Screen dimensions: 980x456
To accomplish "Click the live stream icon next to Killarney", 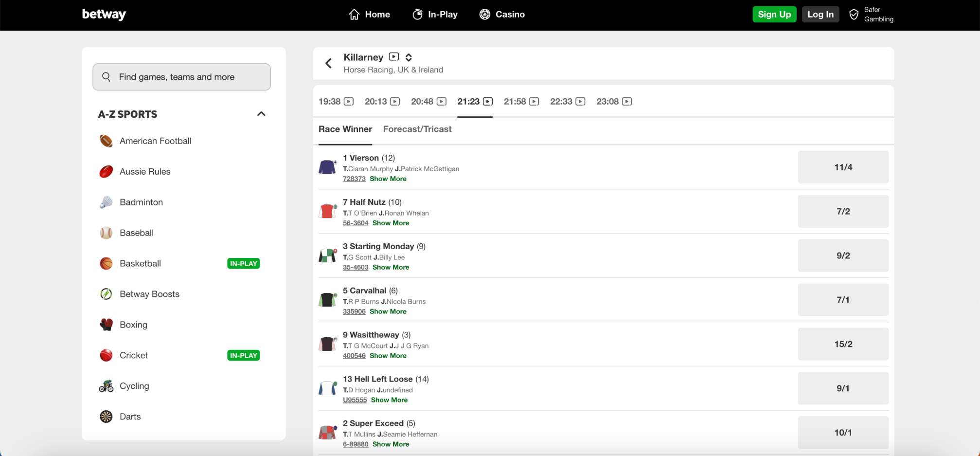I will 394,57.
